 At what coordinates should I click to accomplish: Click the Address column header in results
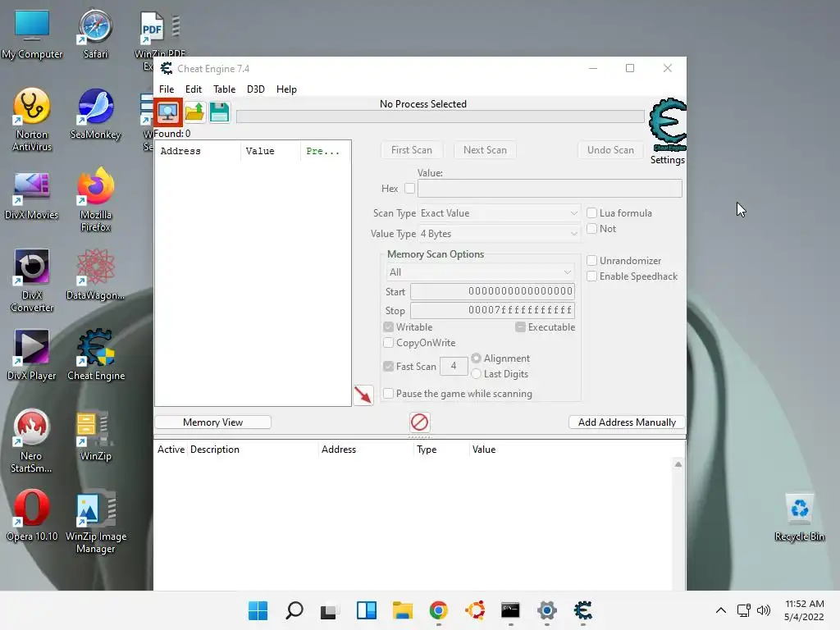tap(198, 151)
